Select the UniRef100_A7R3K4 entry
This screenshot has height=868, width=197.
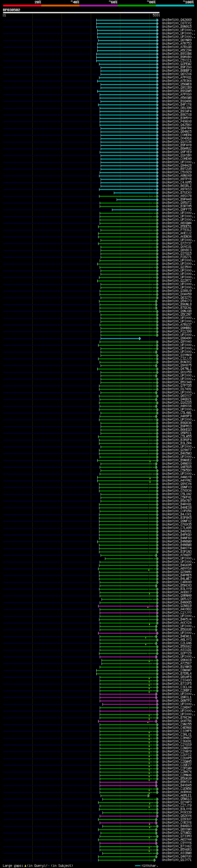[x=177, y=81]
